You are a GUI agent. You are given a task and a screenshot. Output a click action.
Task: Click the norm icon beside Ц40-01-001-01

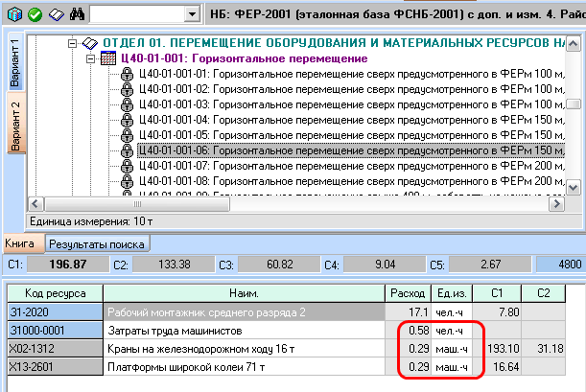point(127,74)
